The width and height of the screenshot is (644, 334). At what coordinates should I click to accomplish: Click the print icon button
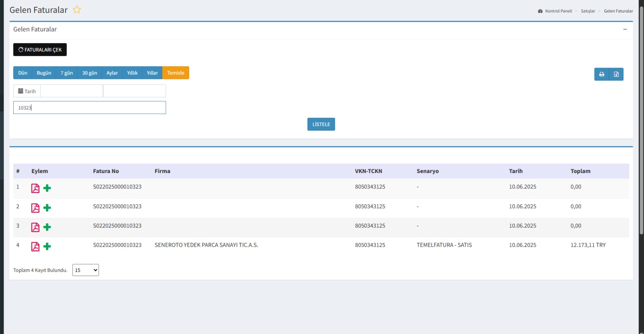(601, 74)
